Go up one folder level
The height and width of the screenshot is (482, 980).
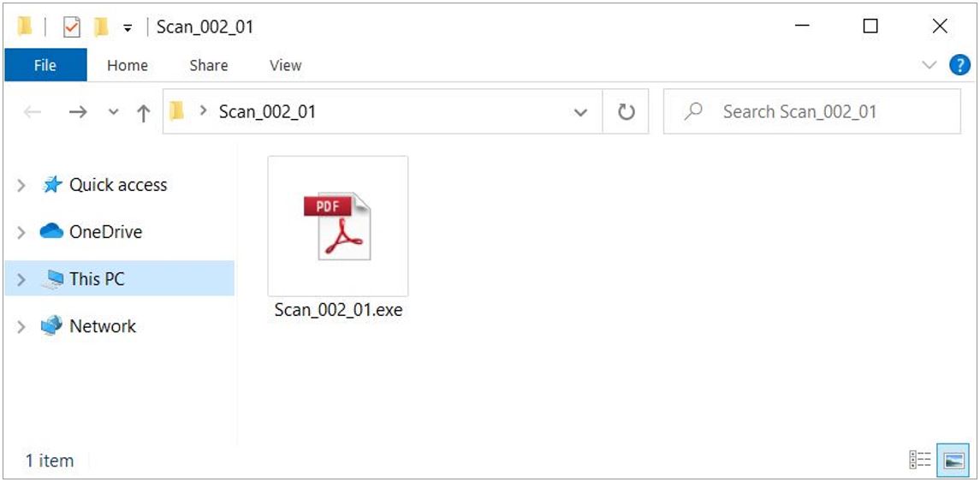[x=144, y=112]
